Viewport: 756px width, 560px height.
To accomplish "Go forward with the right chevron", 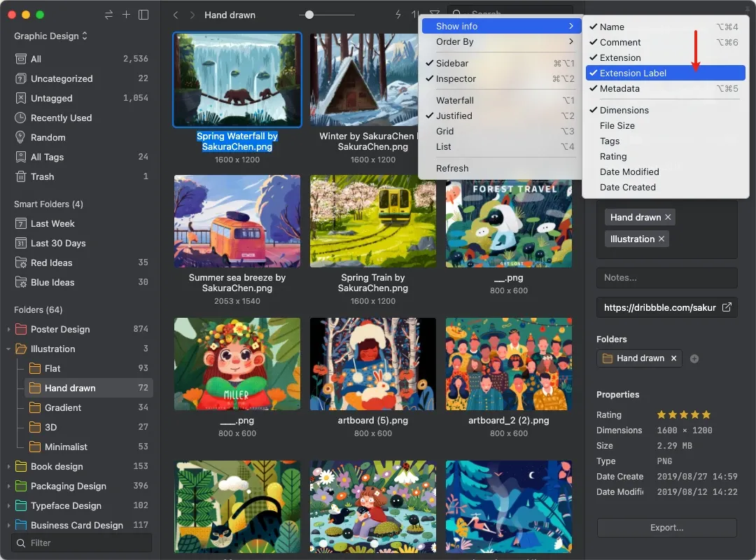I will coord(192,15).
